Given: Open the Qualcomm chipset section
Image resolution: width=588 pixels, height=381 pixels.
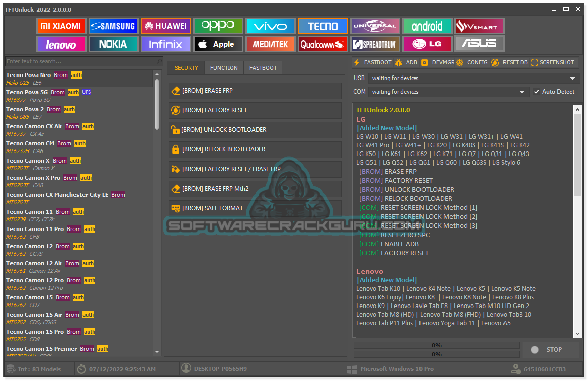Looking at the screenshot, I should coord(322,44).
